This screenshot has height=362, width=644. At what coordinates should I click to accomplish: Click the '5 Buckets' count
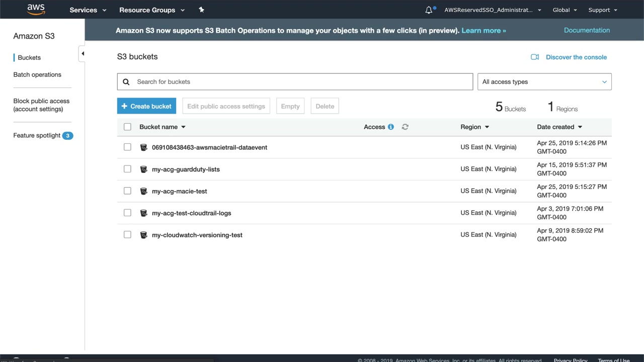[510, 107]
